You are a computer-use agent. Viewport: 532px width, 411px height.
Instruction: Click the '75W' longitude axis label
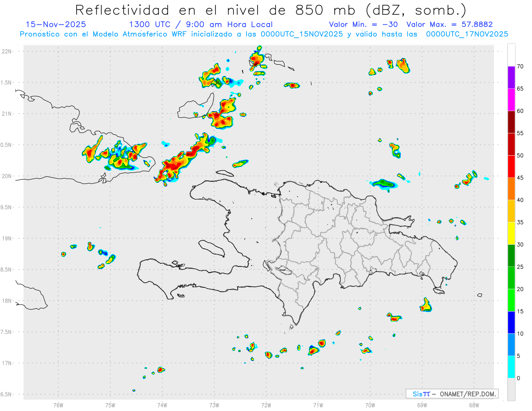110,405
